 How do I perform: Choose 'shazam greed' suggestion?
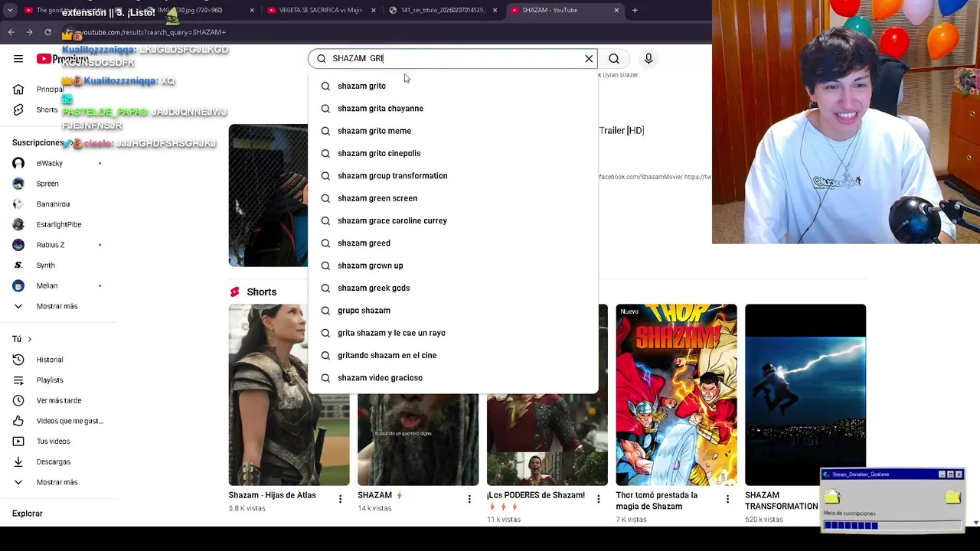point(452,243)
